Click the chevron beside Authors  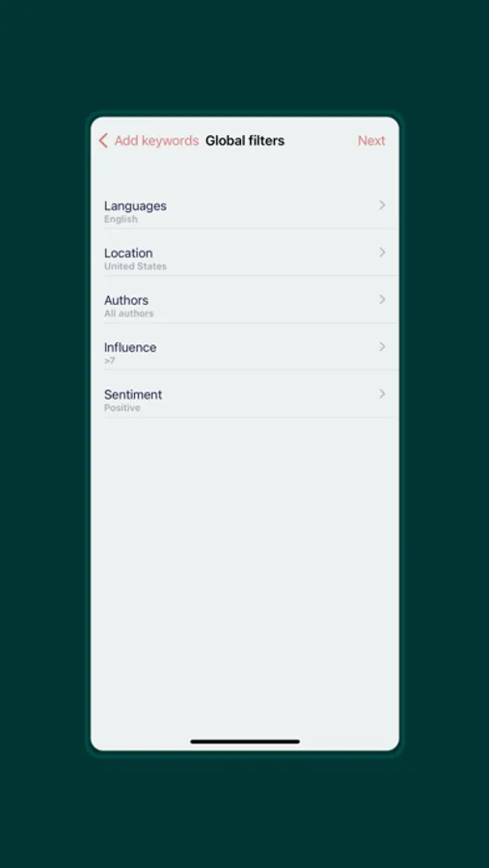click(x=382, y=300)
